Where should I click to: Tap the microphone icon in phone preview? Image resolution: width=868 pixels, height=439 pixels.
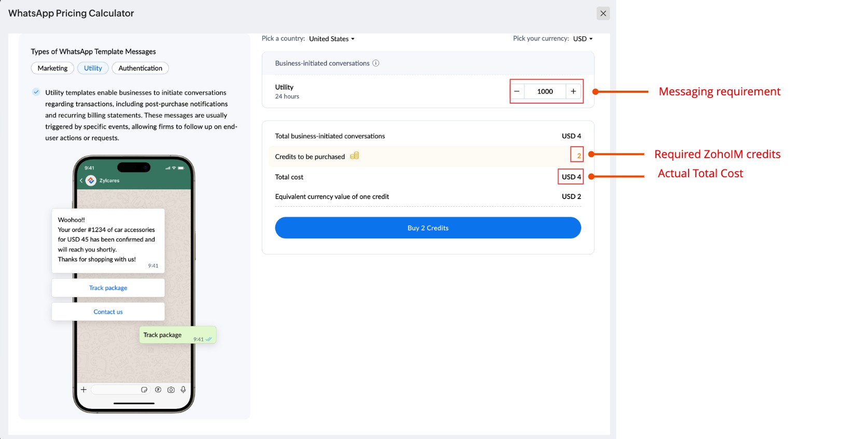click(183, 390)
